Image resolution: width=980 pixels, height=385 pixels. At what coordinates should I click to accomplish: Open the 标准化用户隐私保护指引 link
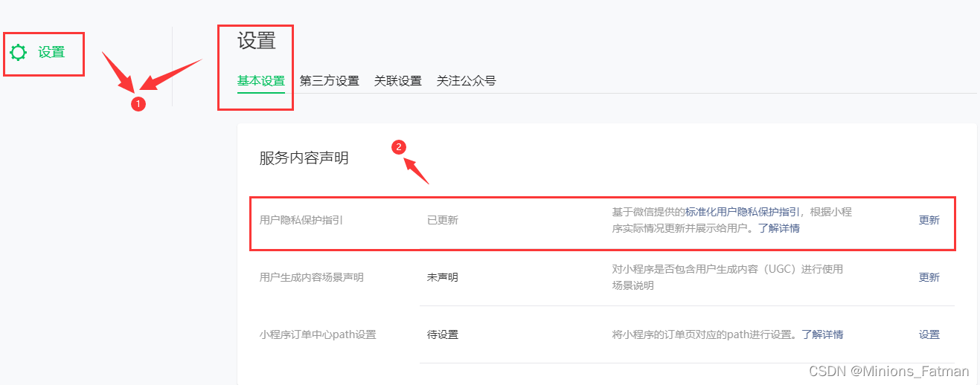743,212
